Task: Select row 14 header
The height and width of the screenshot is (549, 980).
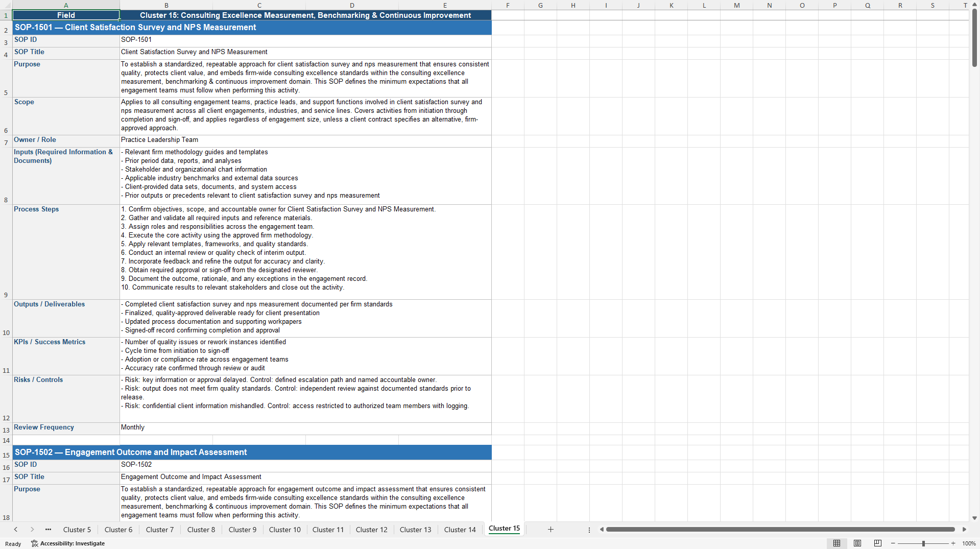Action: tap(6, 440)
